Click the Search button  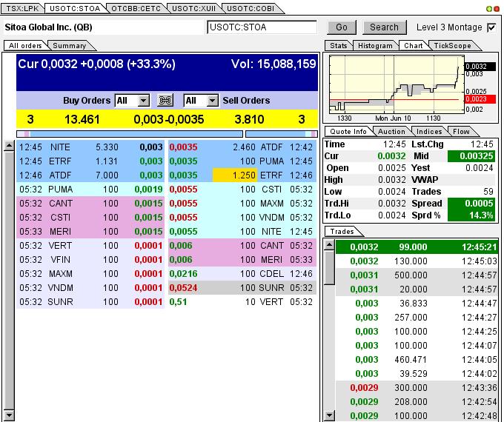(384, 27)
